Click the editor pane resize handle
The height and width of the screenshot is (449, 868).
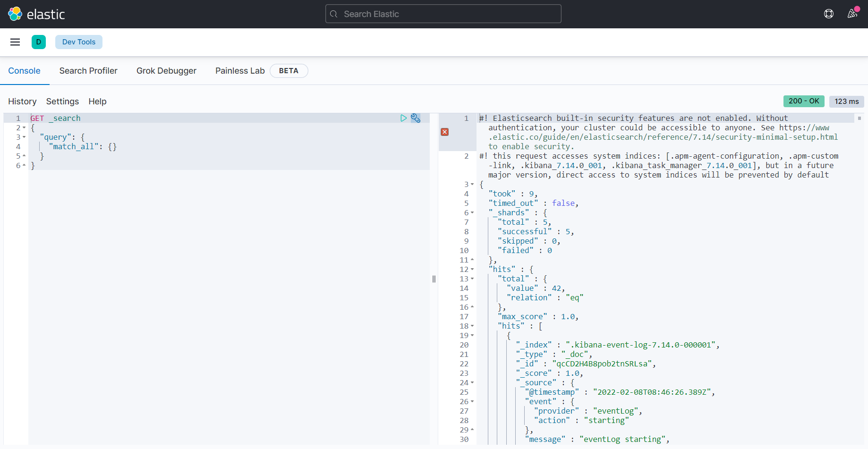434,279
